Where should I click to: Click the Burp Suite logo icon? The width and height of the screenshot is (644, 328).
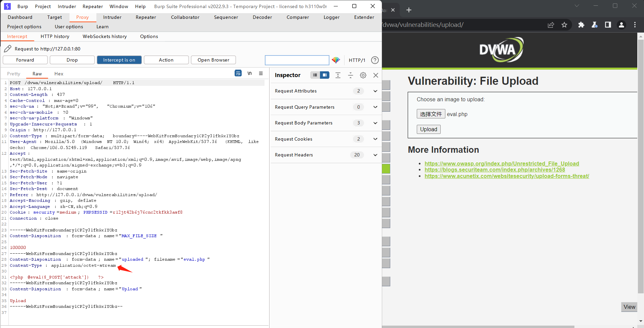click(x=7, y=6)
